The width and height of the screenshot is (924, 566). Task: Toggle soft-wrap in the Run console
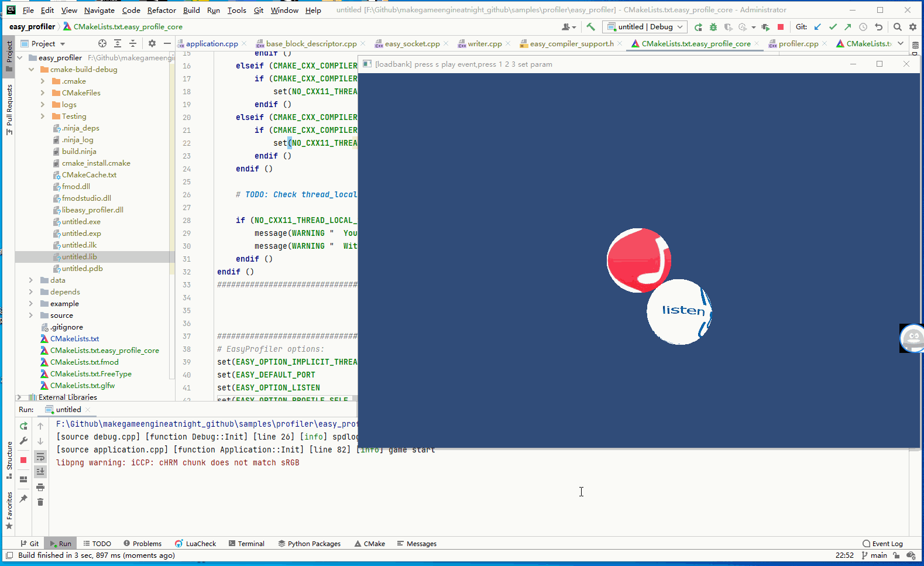(40, 457)
